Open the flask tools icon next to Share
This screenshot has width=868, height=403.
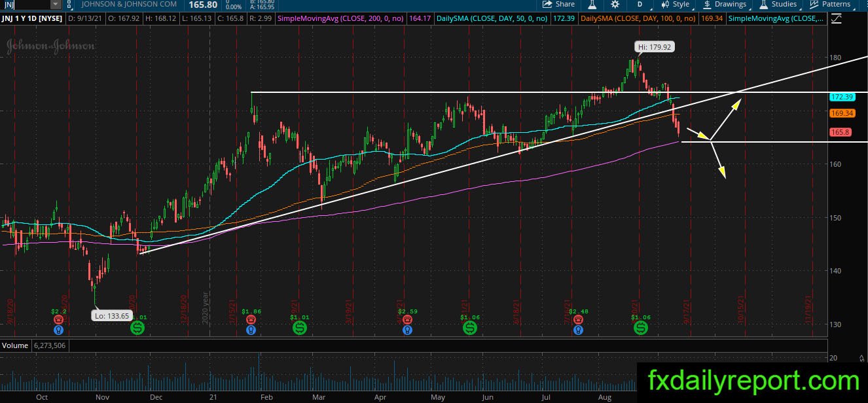click(592, 4)
